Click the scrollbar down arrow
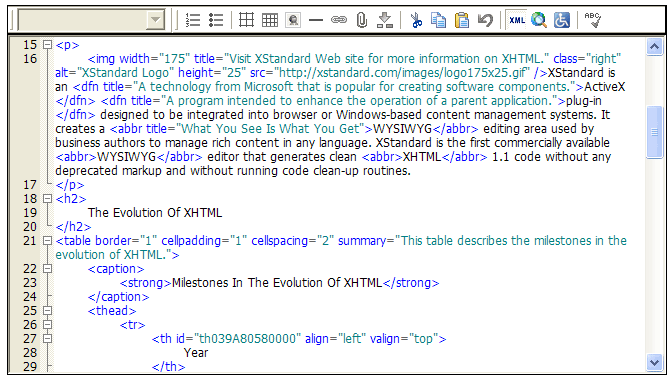This screenshot has height=380, width=672. (x=654, y=362)
